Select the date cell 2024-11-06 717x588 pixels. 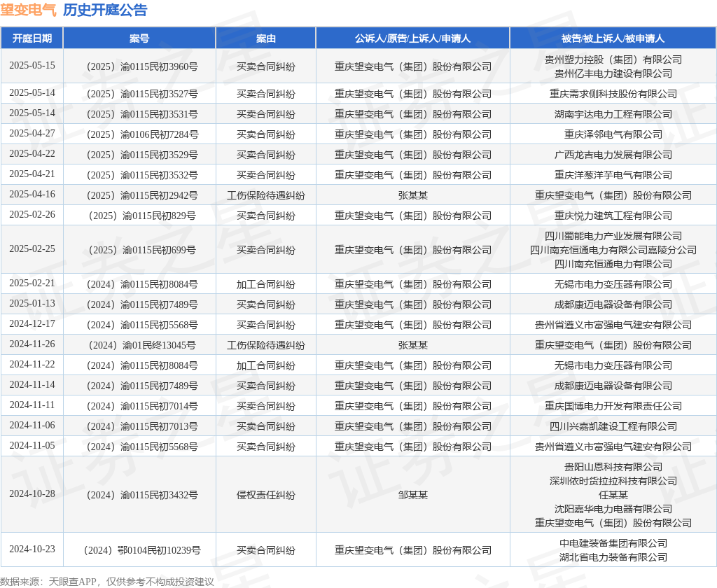(x=32, y=425)
